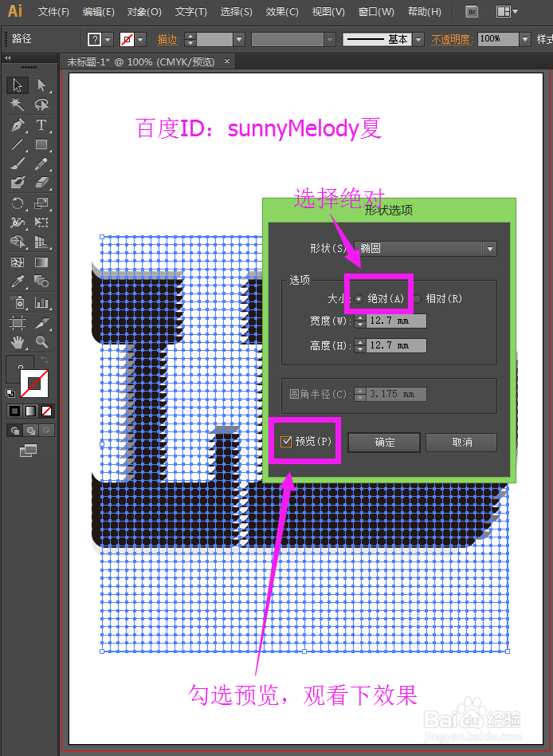This screenshot has height=756, width=553.
Task: Open the 不透明度 panel link
Action: pos(451,40)
